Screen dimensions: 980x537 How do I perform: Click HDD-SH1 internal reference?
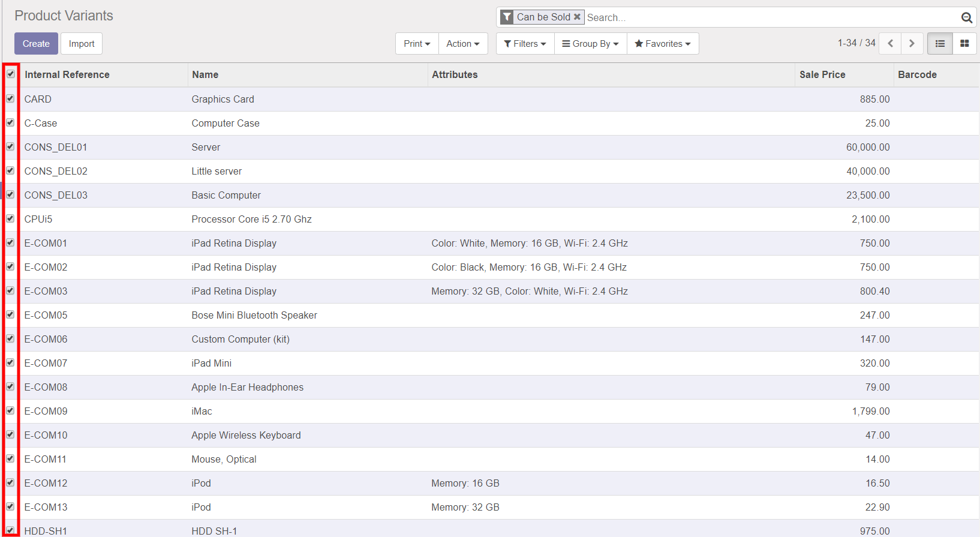tap(46, 531)
